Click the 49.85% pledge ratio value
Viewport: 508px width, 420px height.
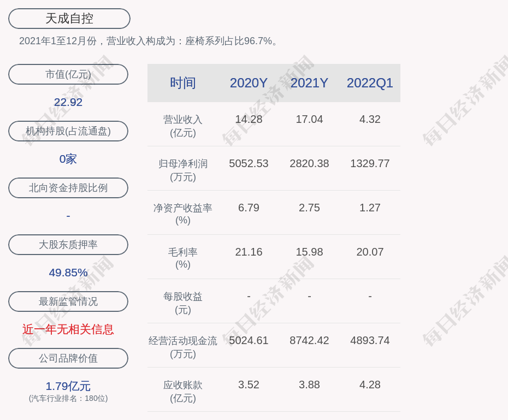68,273
